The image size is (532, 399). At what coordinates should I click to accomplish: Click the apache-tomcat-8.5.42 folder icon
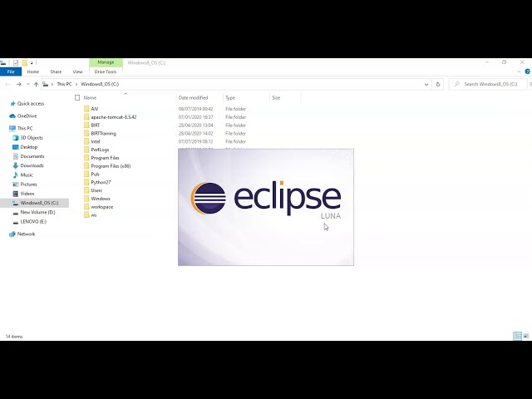coord(86,117)
